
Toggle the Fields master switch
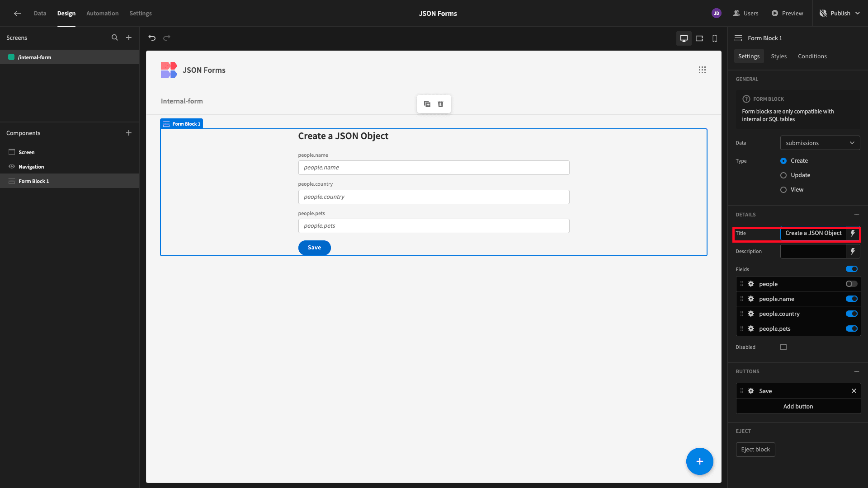pos(852,269)
